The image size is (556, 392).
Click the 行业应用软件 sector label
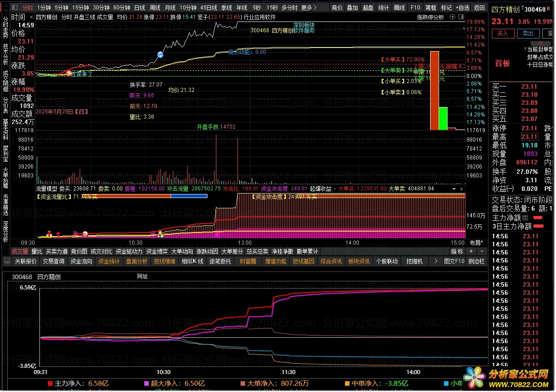pyautogui.click(x=260, y=17)
